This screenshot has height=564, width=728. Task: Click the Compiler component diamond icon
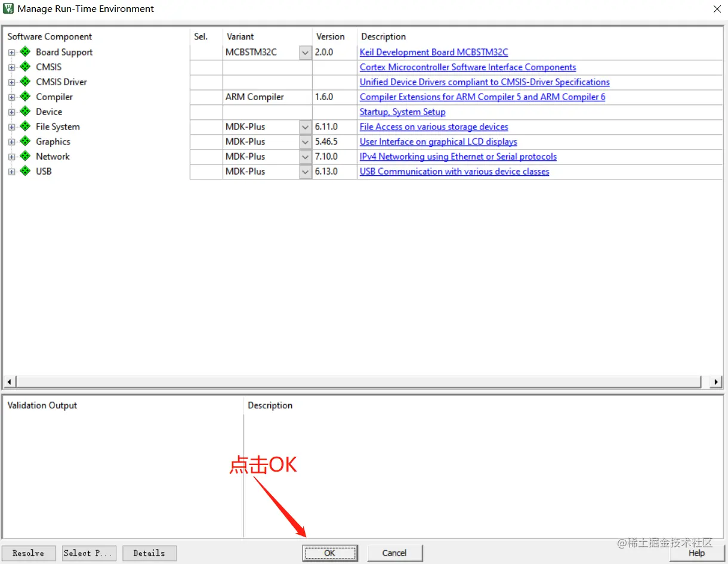pyautogui.click(x=25, y=97)
